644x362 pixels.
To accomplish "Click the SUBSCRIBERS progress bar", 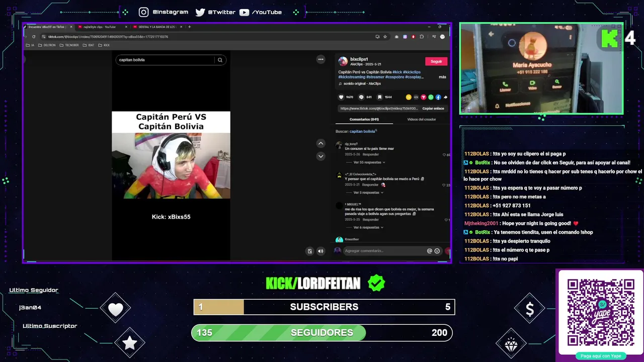I will [324, 307].
